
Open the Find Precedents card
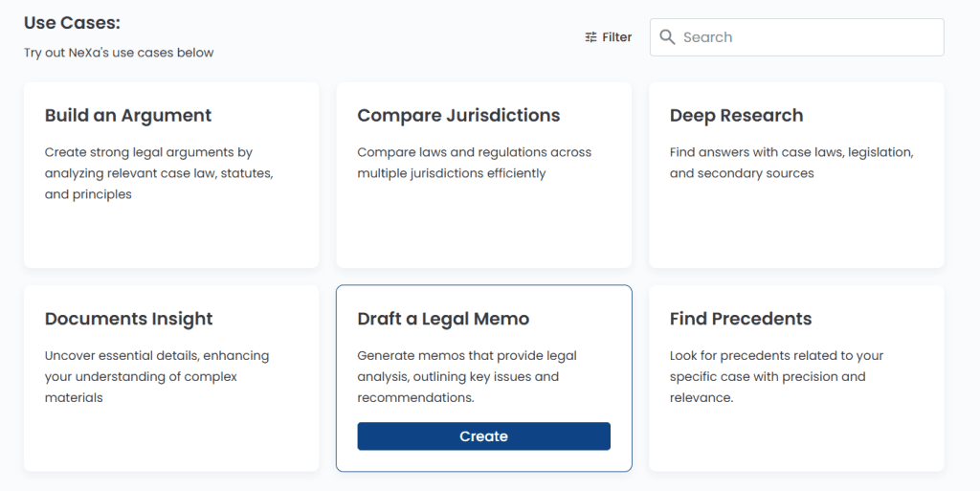click(796, 378)
